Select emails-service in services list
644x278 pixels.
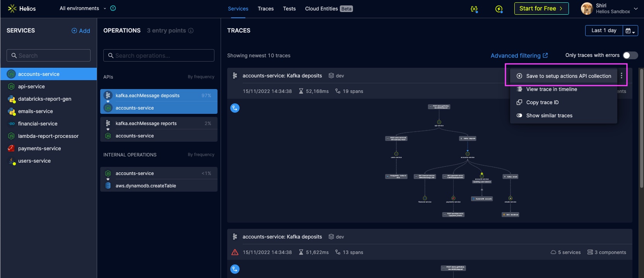48,111
